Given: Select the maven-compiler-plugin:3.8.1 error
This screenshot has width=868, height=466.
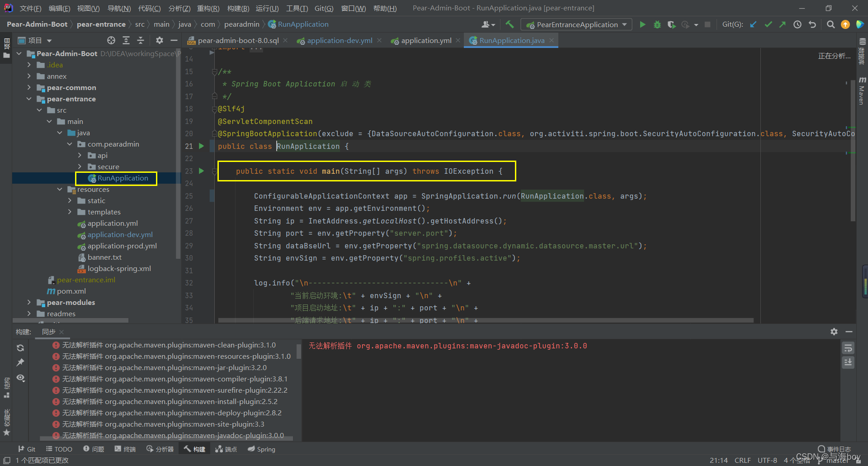Looking at the screenshot, I should (170, 379).
